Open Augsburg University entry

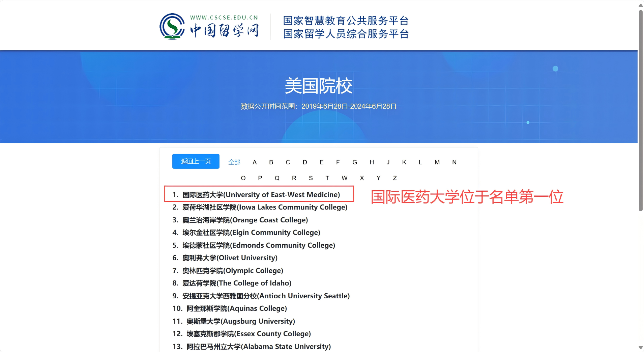(x=241, y=321)
